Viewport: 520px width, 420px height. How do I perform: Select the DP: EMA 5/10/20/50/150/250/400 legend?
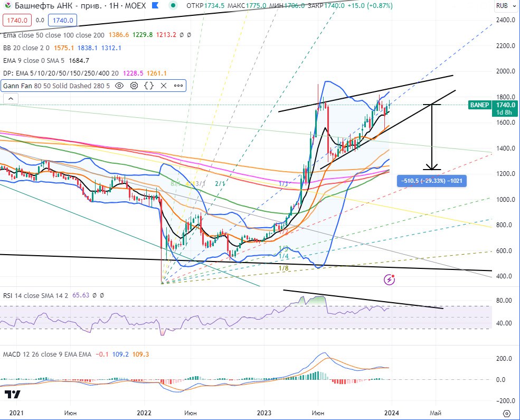pyautogui.click(x=61, y=73)
